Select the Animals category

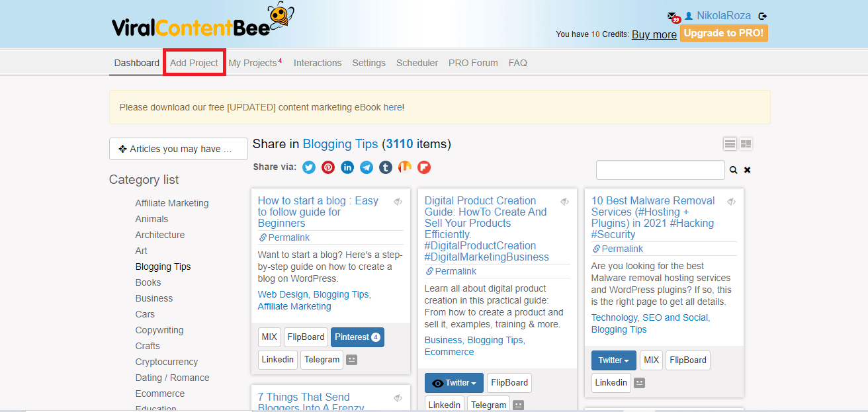click(152, 219)
